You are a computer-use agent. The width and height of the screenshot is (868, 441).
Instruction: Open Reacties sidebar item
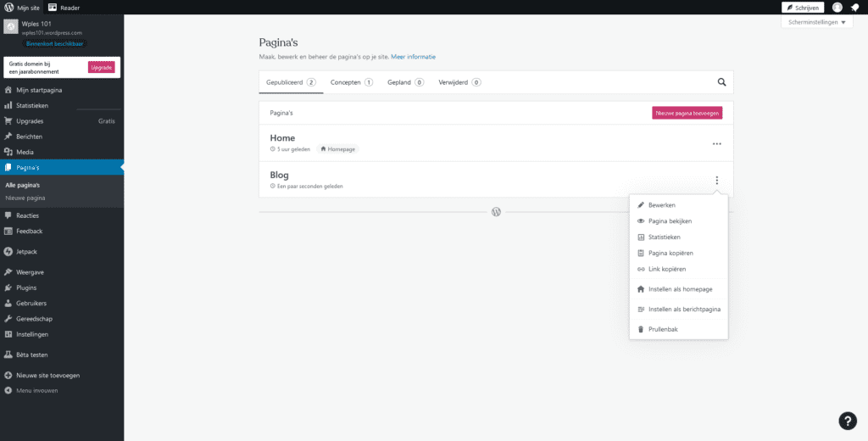(x=62, y=215)
